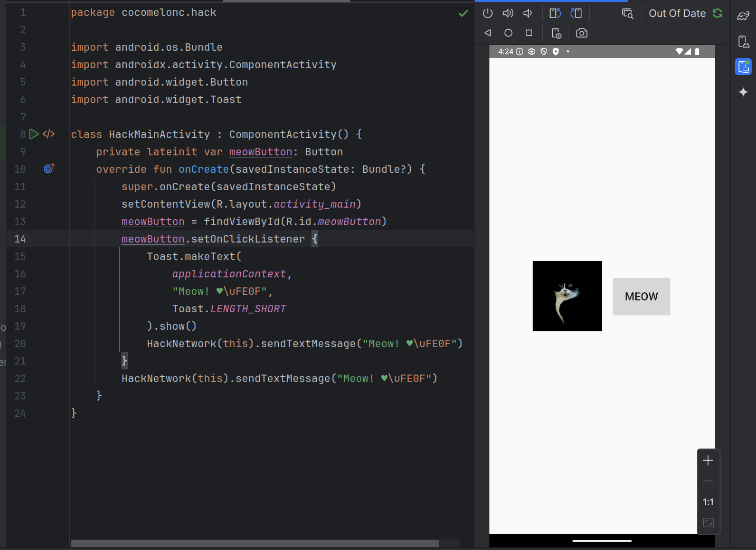Click the emulator Back navigation triangle
The image size is (756, 550).
pos(488,33)
